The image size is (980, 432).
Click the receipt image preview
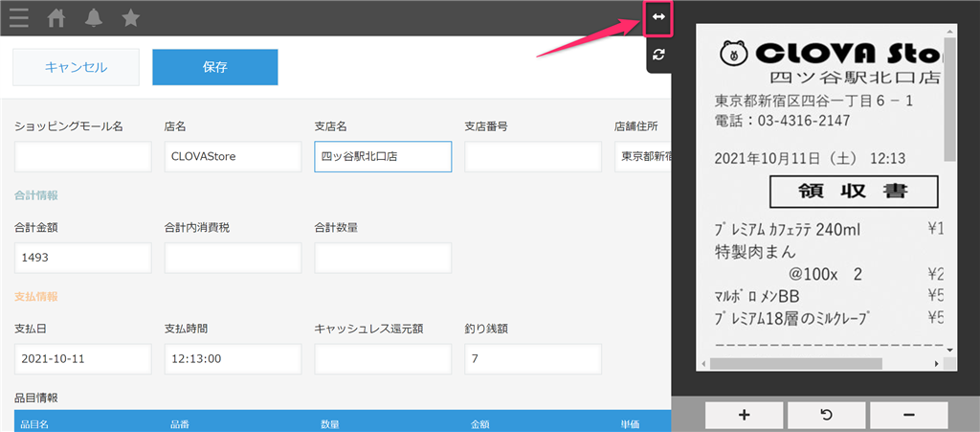pyautogui.click(x=821, y=192)
